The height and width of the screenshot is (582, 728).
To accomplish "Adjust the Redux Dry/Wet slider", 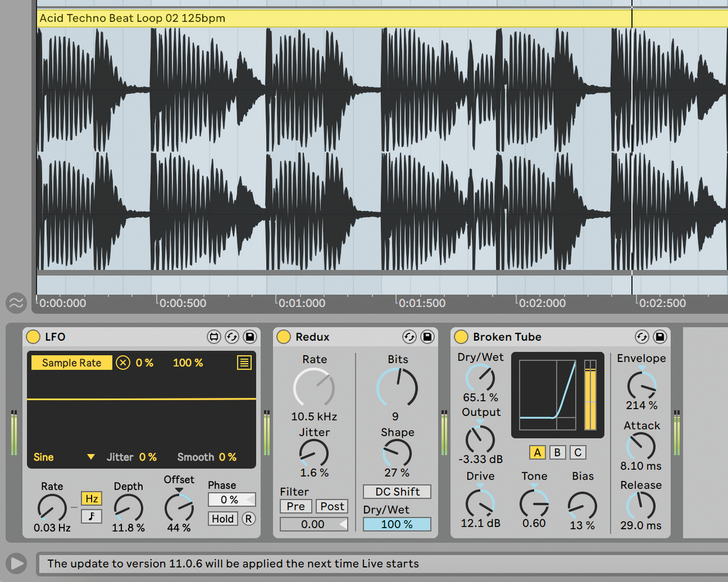I will click(x=397, y=524).
